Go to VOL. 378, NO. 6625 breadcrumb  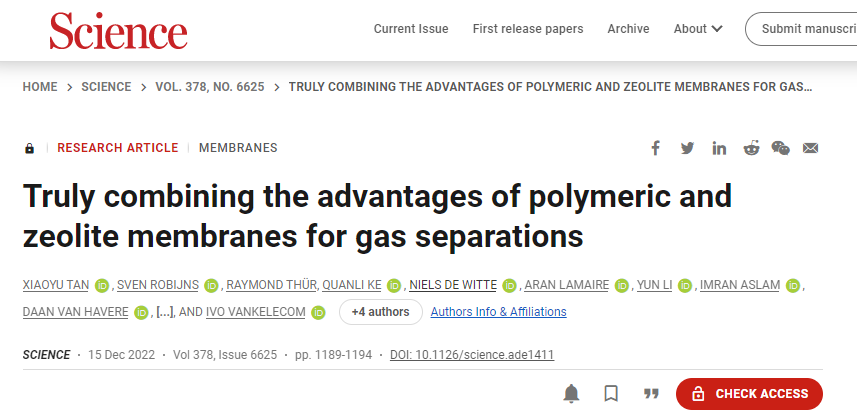[210, 87]
